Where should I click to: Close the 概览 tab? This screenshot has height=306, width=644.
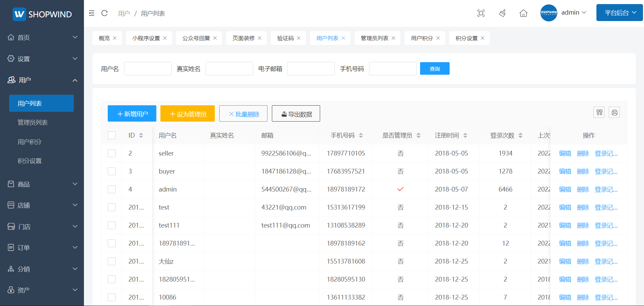pyautogui.click(x=115, y=38)
